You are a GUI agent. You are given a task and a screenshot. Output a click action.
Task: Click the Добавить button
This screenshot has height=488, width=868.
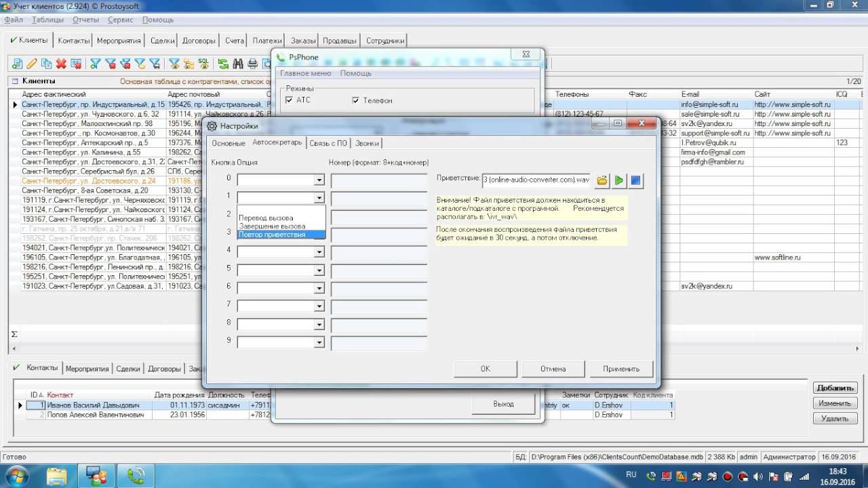pos(835,388)
